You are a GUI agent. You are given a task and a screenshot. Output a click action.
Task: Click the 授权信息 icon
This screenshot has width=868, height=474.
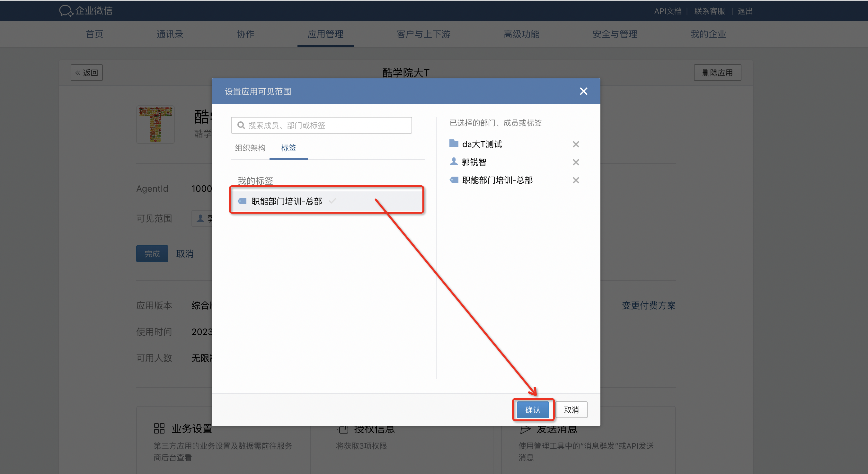342,429
